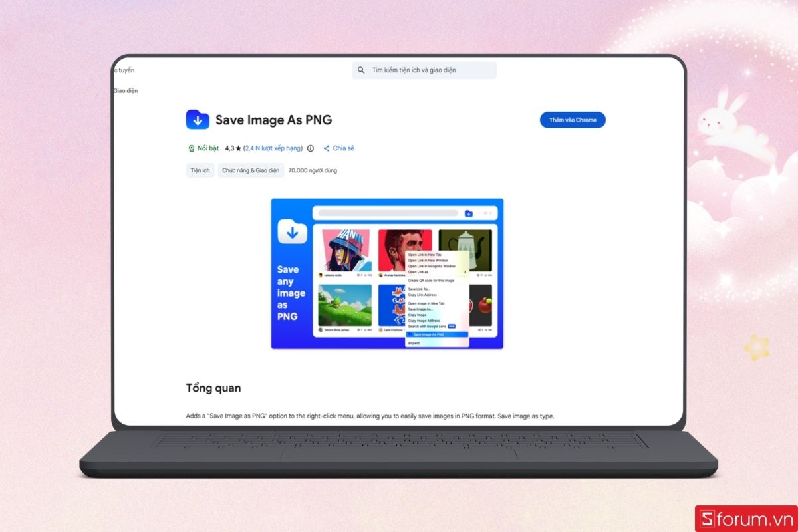The image size is (798, 532).
Task: Click the NEW badge beside Search with Google Lens
Action: tap(452, 327)
